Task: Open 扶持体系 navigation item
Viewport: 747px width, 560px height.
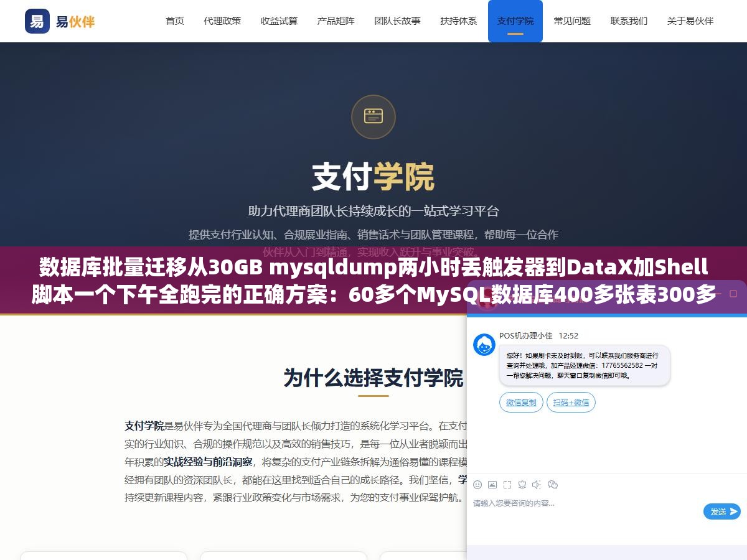Action: coord(458,21)
